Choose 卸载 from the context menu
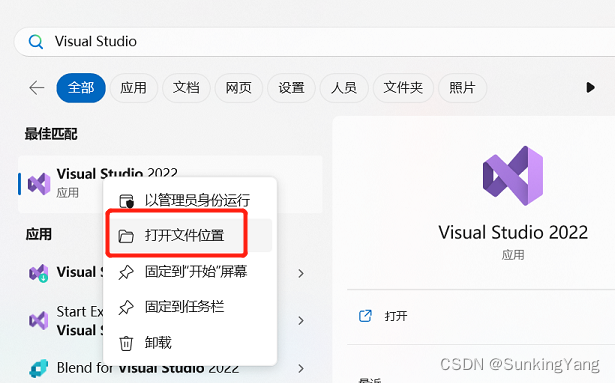 (190, 343)
